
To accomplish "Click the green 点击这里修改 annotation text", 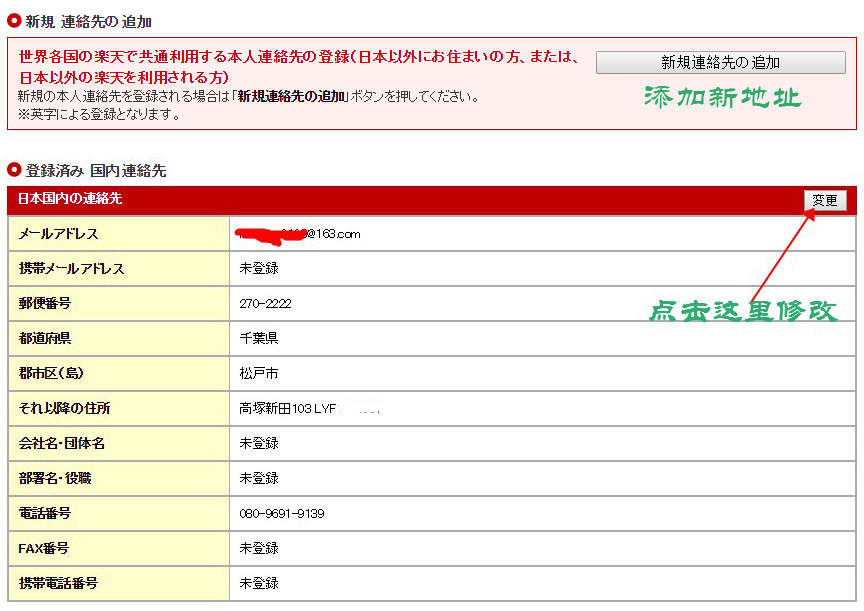I will pos(741,311).
